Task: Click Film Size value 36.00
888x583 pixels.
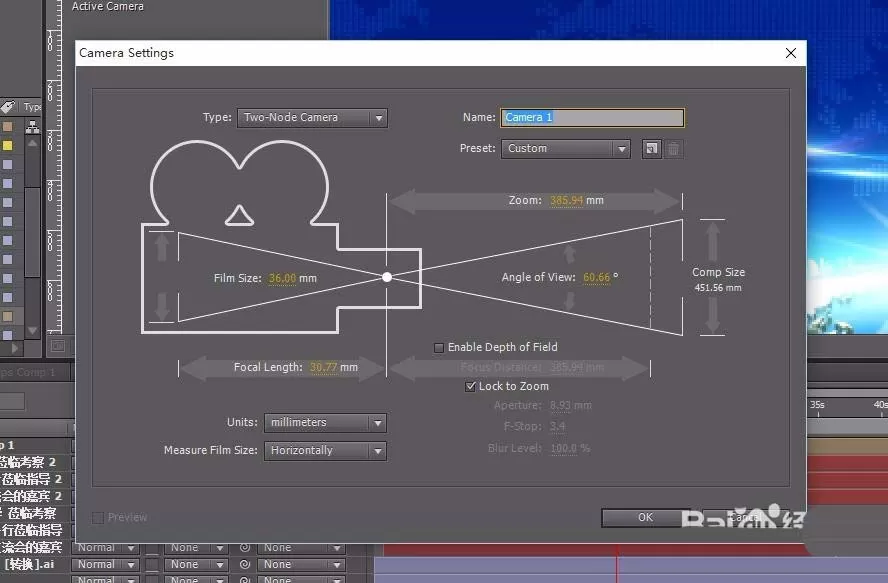Action: 282,278
